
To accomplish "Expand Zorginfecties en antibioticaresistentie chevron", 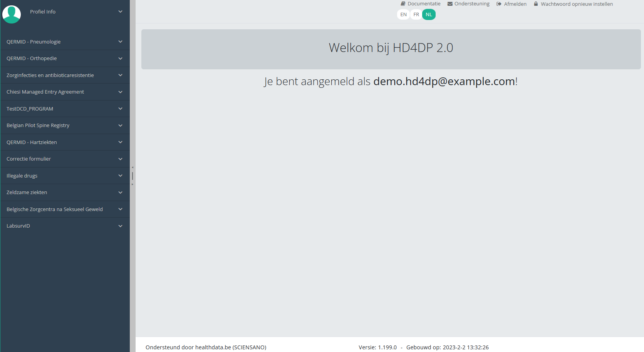I will [x=120, y=75].
